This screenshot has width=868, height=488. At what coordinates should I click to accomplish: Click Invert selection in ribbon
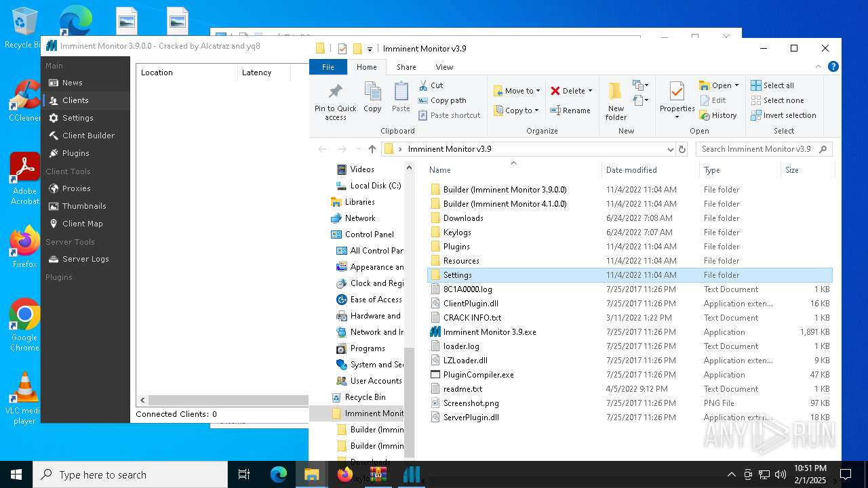[783, 115]
